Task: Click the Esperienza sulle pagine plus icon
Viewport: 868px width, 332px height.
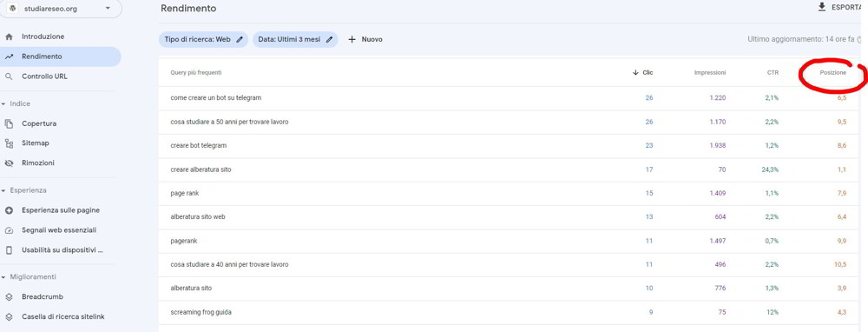Action: tap(9, 210)
